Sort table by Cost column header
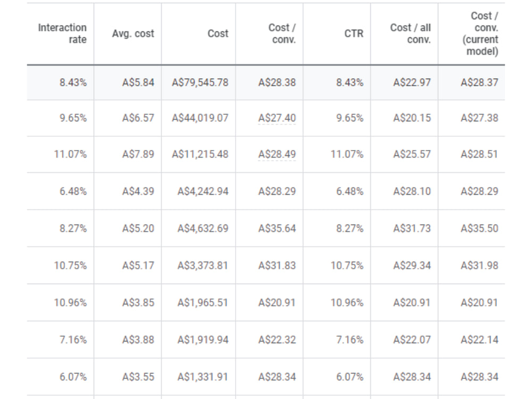 coord(218,34)
